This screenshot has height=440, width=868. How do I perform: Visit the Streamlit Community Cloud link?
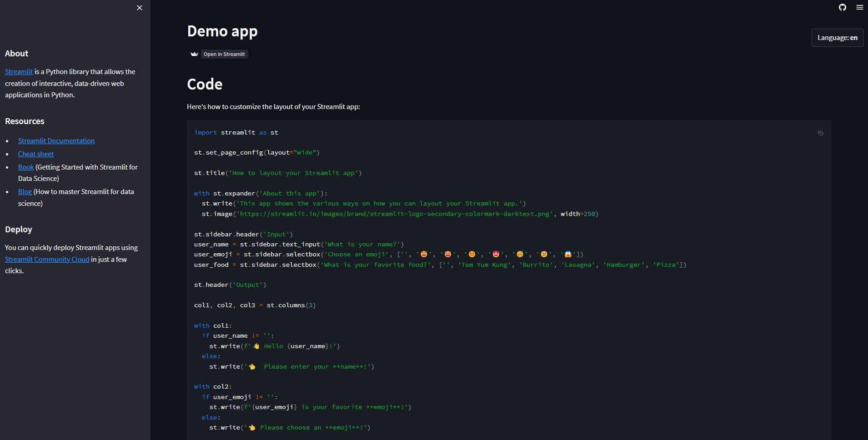47,259
